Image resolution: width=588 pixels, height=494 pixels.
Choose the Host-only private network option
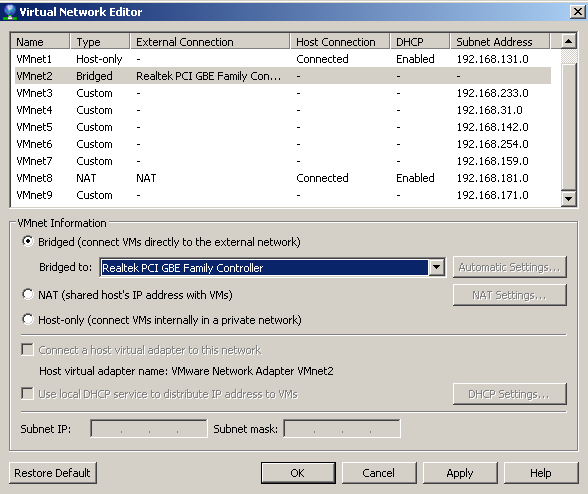pyautogui.click(x=28, y=320)
